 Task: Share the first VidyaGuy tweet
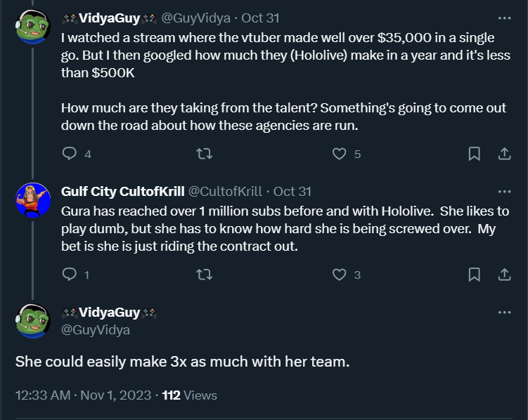tap(504, 153)
